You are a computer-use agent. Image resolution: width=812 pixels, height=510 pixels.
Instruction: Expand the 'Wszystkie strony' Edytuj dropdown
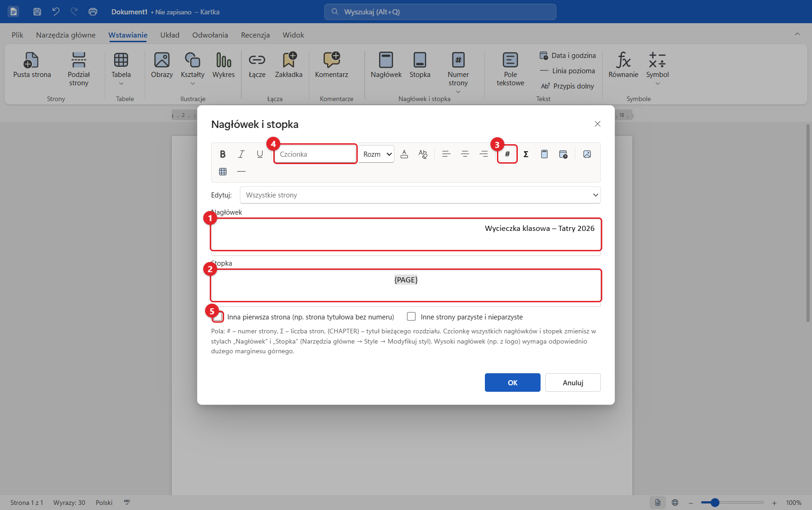420,195
